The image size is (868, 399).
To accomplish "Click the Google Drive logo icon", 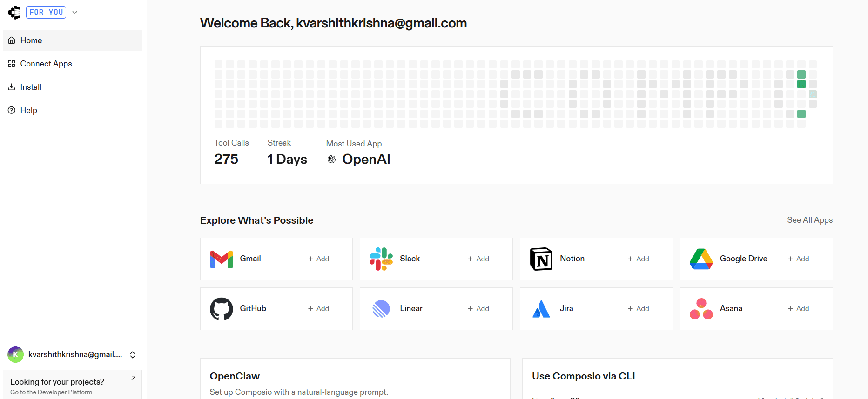I will 701,259.
